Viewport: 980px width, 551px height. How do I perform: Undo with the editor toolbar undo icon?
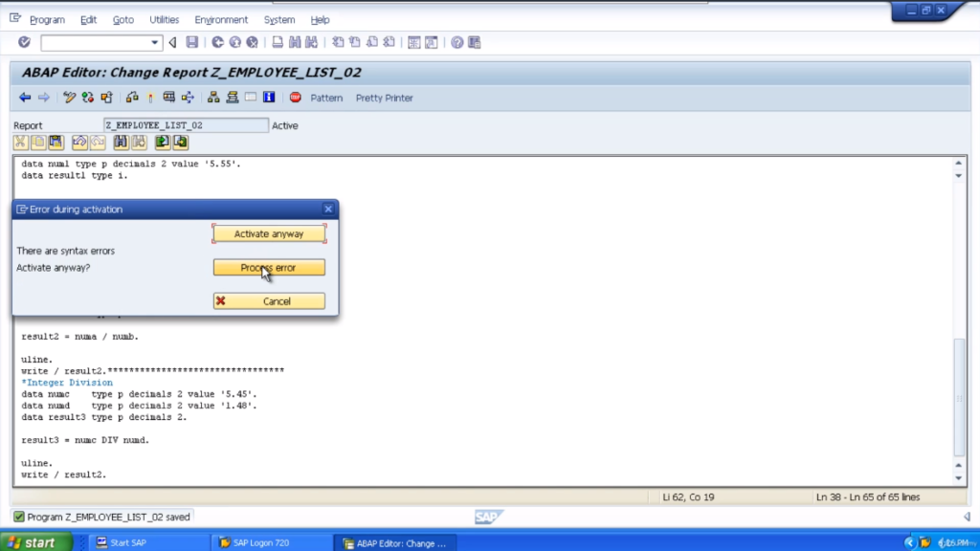pyautogui.click(x=79, y=143)
